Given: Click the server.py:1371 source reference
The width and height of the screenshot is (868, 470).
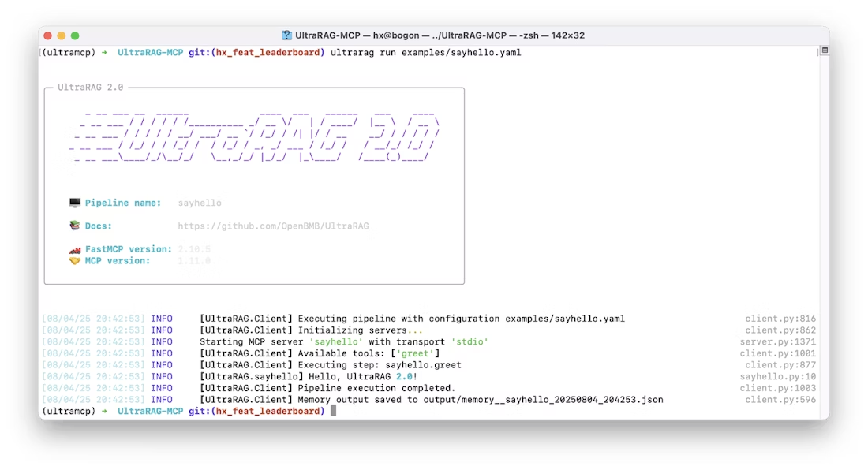Looking at the screenshot, I should coord(777,342).
